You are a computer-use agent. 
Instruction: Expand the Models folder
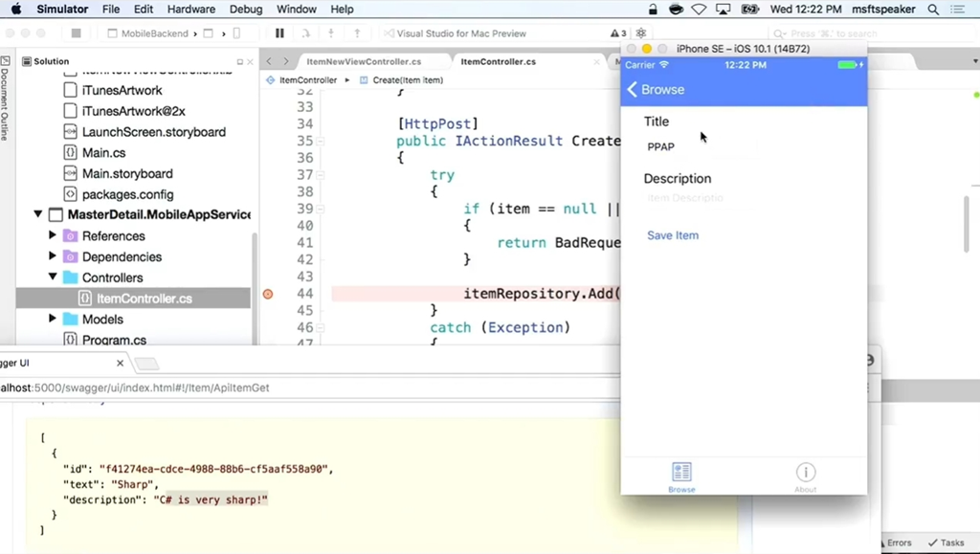click(53, 319)
